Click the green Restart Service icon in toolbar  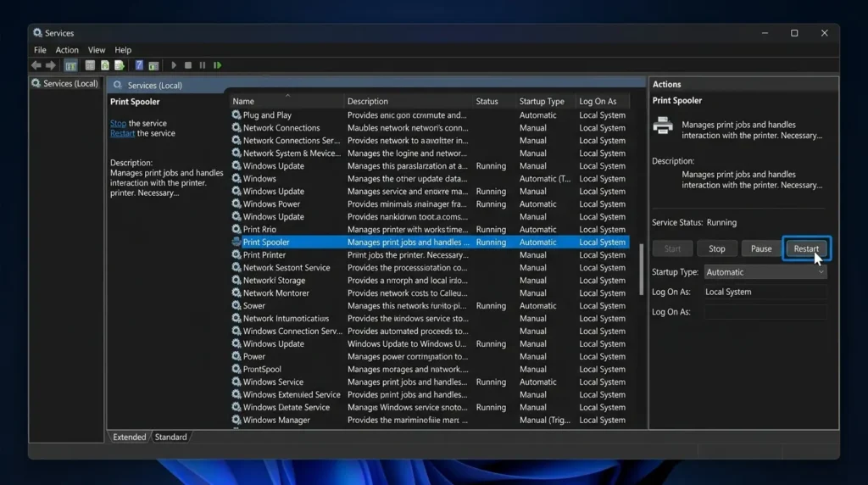[x=218, y=65]
